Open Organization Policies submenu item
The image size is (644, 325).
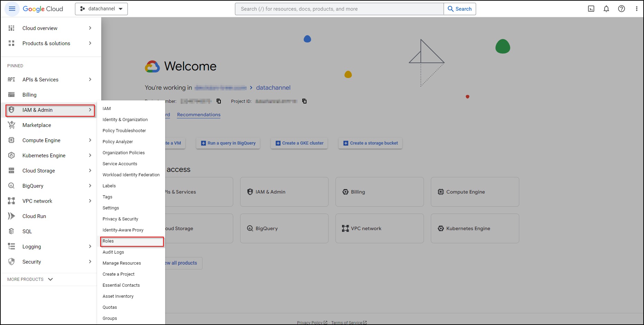131,152
